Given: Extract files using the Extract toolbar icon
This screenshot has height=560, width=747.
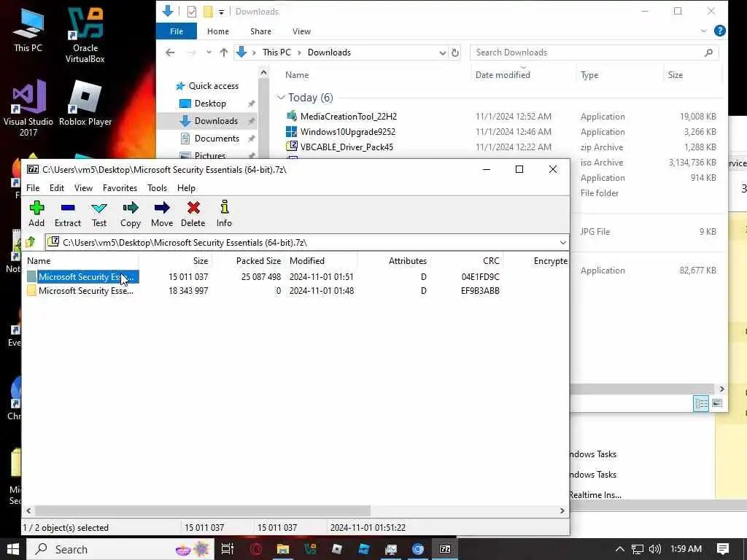Looking at the screenshot, I should tap(68, 214).
